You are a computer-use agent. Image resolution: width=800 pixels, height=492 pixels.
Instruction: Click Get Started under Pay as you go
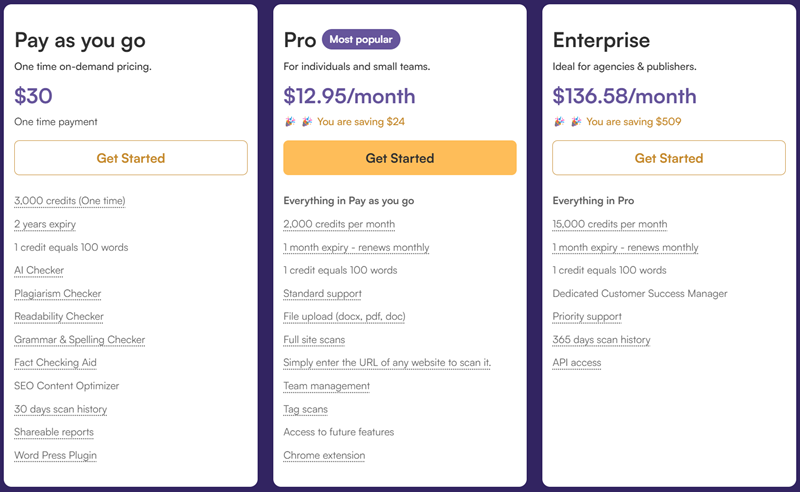point(131,158)
